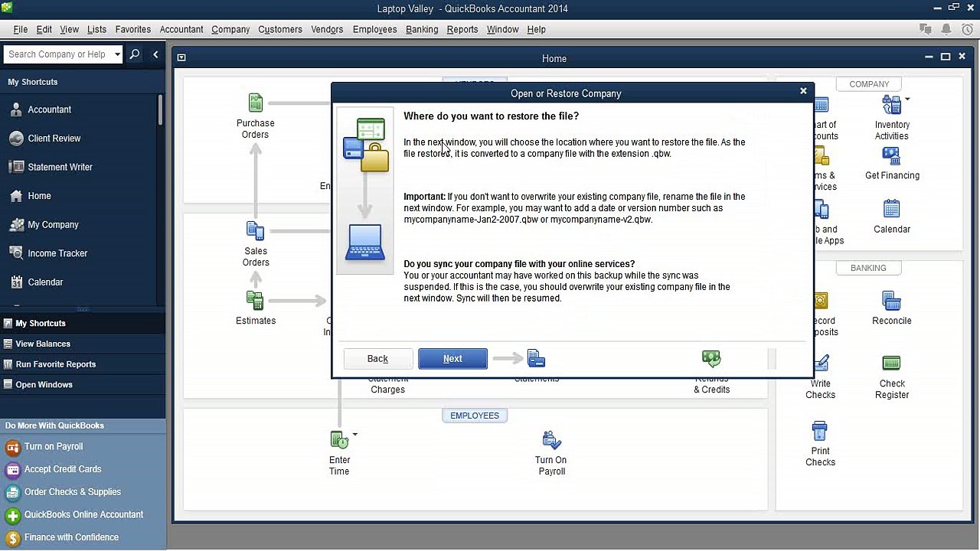Open the Customers menu

[280, 29]
